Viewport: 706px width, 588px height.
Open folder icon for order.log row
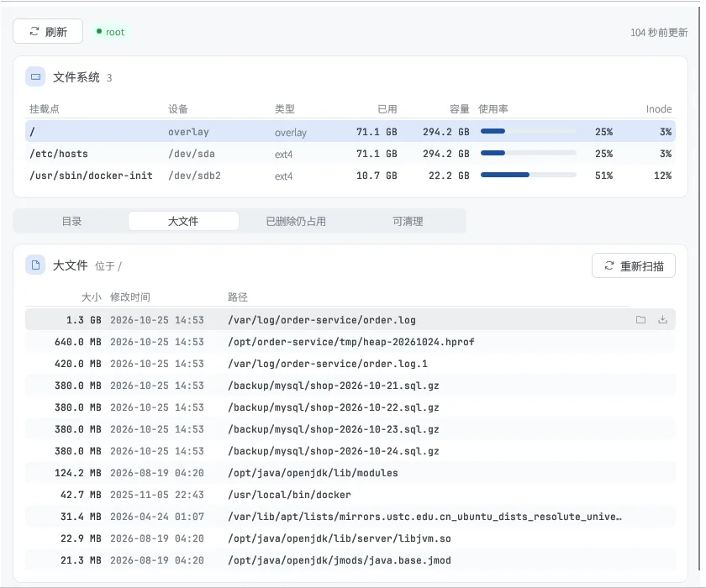tap(640, 320)
